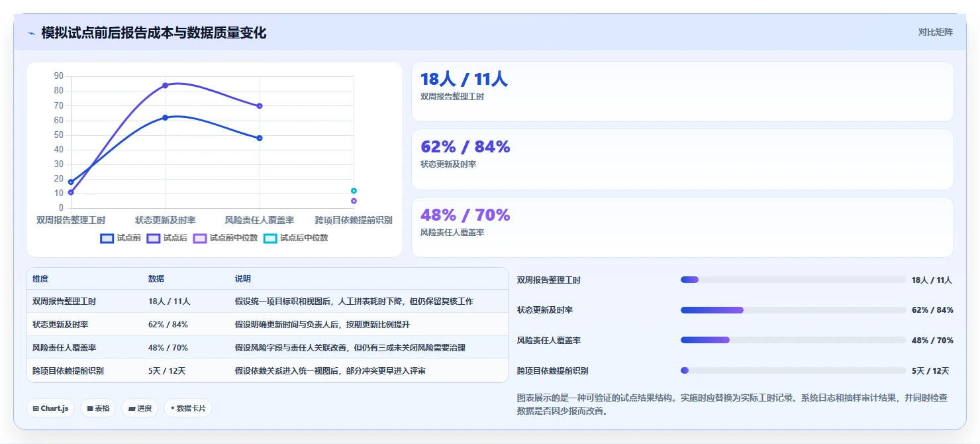Click the 5天 / 12天 progress value label
This screenshot has width=980, height=444.
tap(930, 370)
